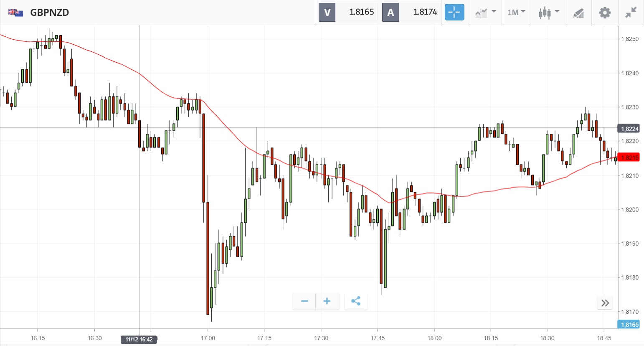Screen dimensions: 644x346
Task: Click the GBPNZD symbol title
Action: coord(49,13)
